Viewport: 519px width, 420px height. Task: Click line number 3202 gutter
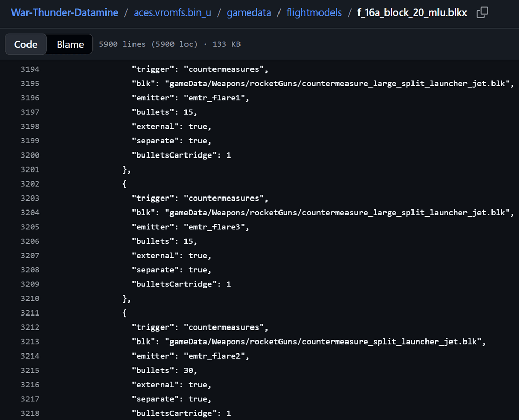(x=30, y=184)
